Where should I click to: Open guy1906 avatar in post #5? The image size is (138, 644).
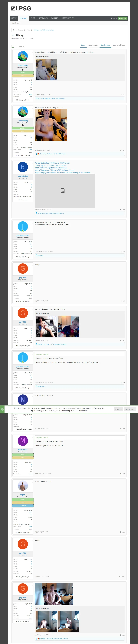[x=23, y=269]
